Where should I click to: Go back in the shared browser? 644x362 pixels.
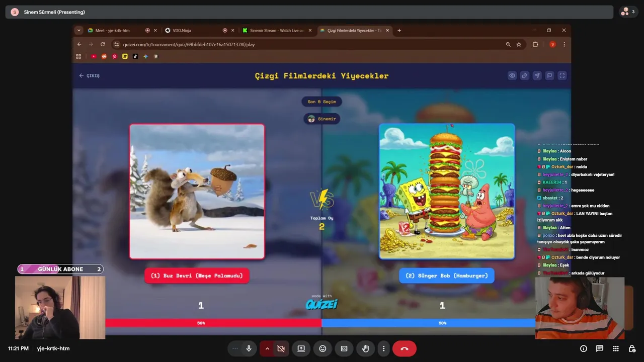tap(79, 44)
